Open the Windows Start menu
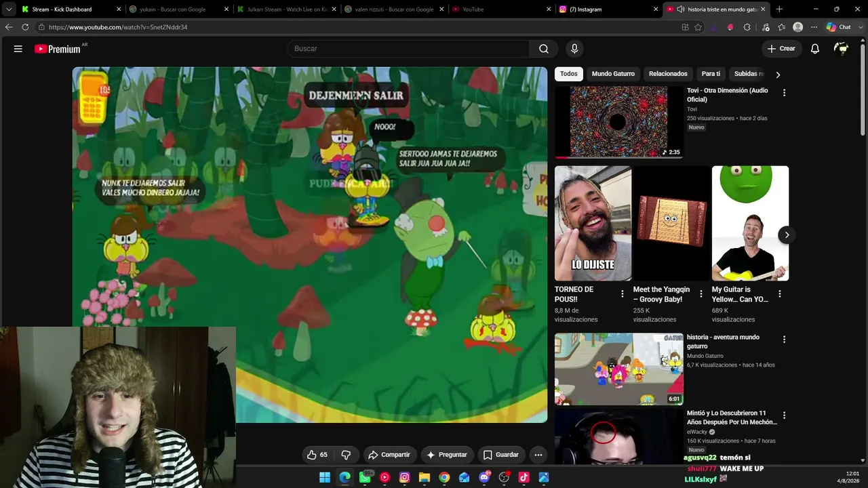Viewport: 868px width, 488px height. [x=325, y=477]
